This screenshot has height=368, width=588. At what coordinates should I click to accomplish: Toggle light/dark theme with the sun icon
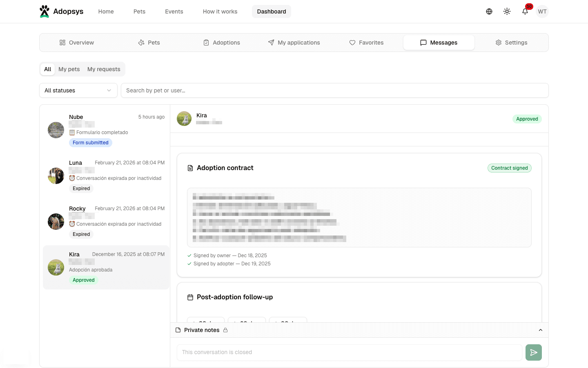click(507, 11)
